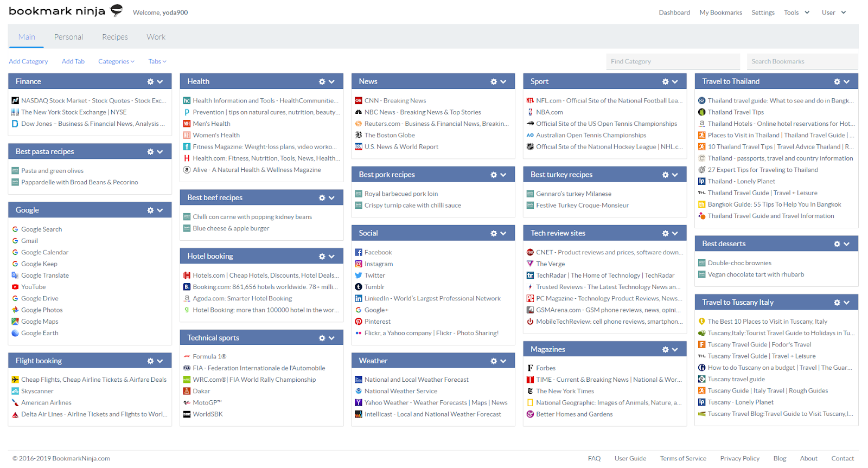868x468 pixels.
Task: Open the User Guide footer link
Action: tap(630, 458)
